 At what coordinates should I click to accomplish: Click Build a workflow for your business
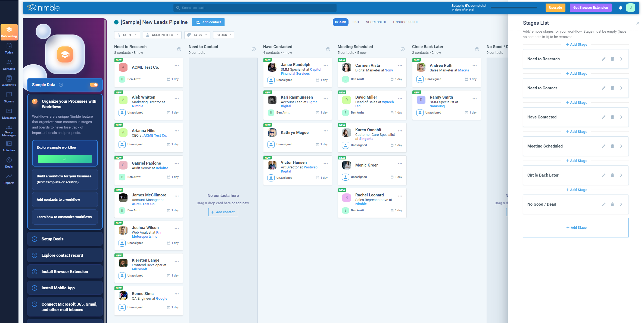pos(65,179)
